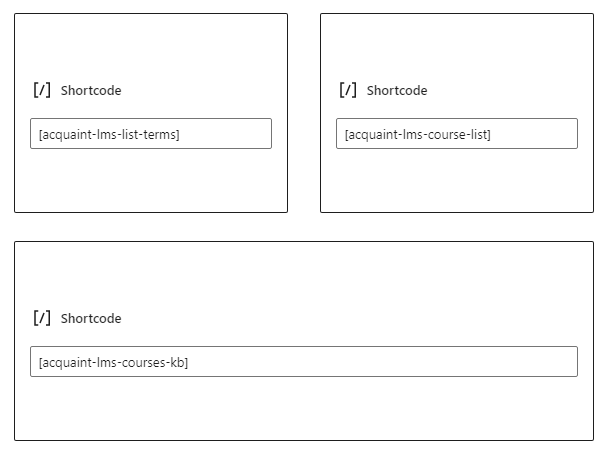
Task: Select the block containing the course-list shortcode
Action: [x=457, y=113]
